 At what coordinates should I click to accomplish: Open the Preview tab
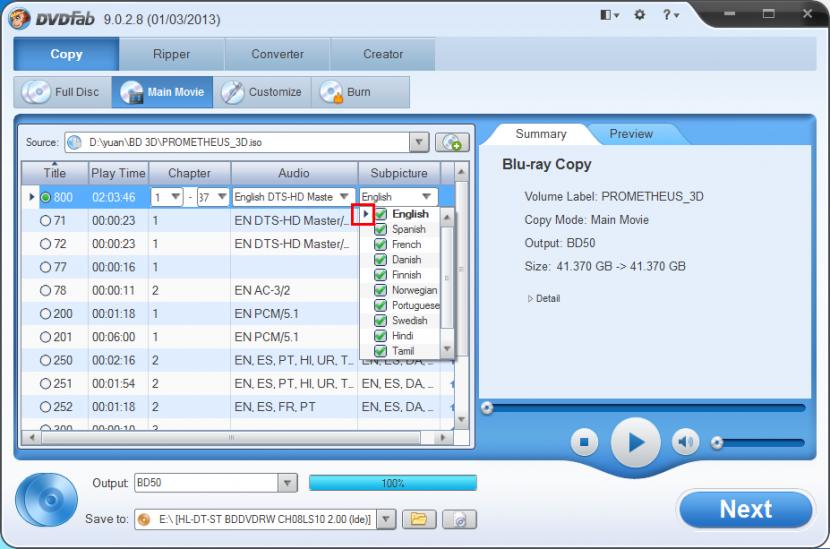[x=630, y=134]
